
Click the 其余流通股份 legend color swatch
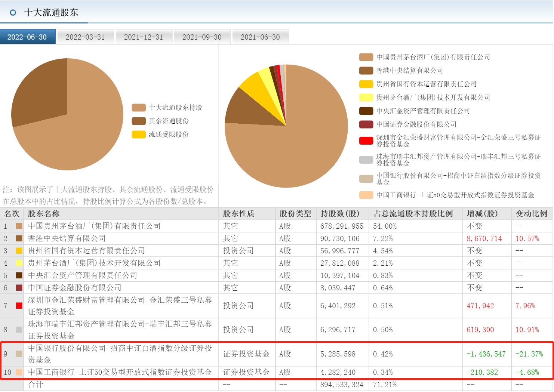[x=139, y=121]
